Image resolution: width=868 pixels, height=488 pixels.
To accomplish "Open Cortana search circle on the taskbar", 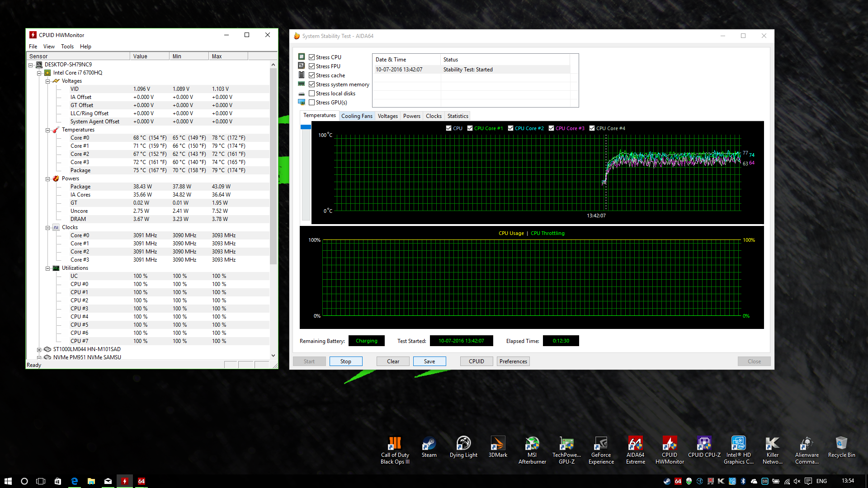I will coord(24,481).
